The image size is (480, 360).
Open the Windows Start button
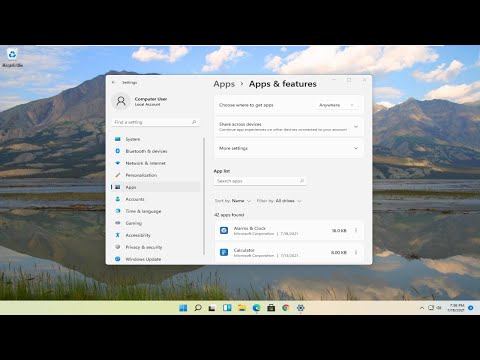183,308
